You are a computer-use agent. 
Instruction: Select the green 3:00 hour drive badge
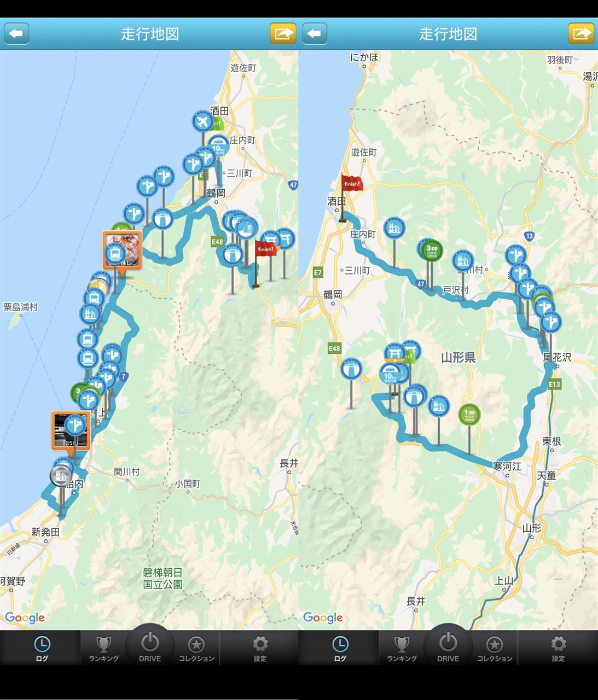(432, 250)
